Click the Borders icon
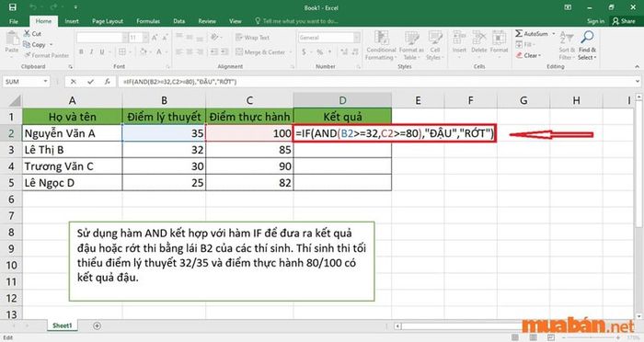 click(x=122, y=51)
